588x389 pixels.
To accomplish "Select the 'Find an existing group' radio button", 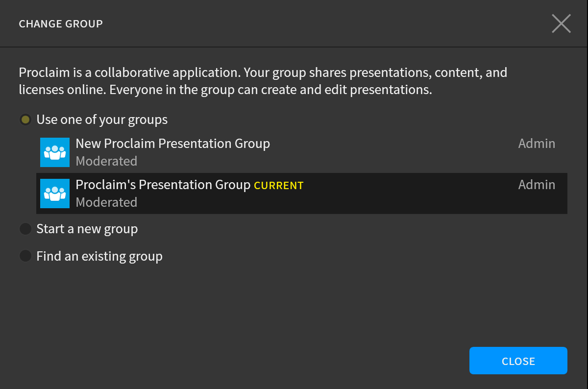I will (x=25, y=256).
